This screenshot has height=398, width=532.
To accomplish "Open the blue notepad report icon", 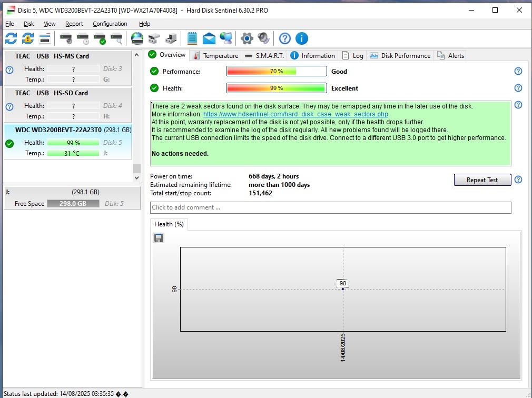I will coord(192,38).
